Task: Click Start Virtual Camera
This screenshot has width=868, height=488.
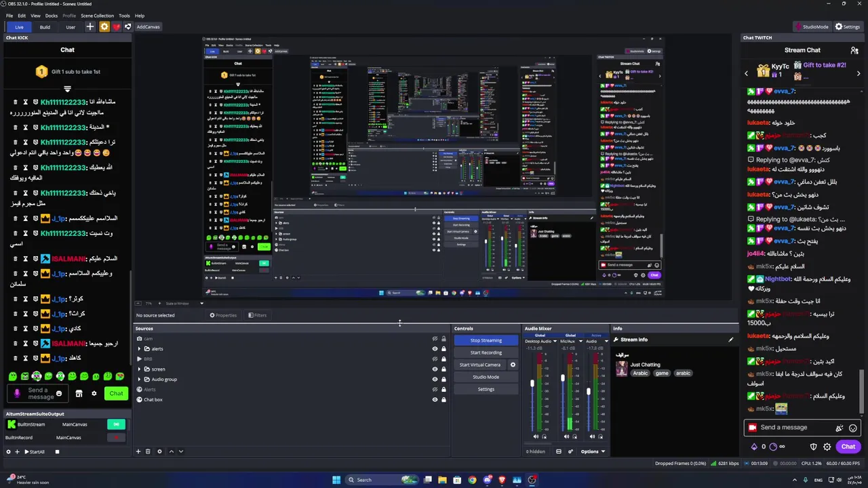Action: click(480, 365)
